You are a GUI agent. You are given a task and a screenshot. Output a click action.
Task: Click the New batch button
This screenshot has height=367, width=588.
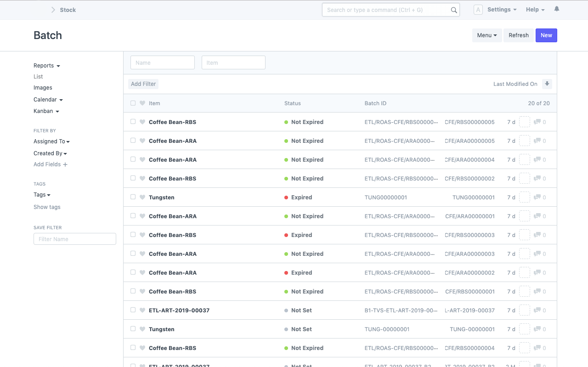[546, 35]
